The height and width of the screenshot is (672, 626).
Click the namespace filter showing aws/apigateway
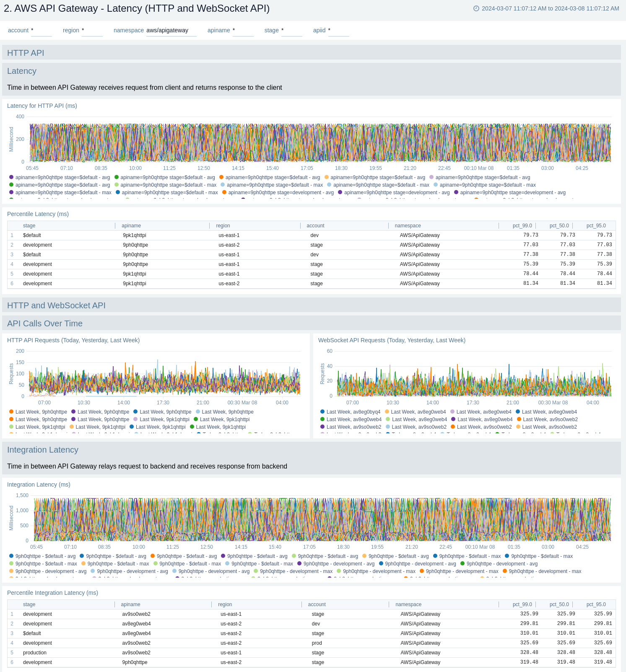[x=171, y=31]
